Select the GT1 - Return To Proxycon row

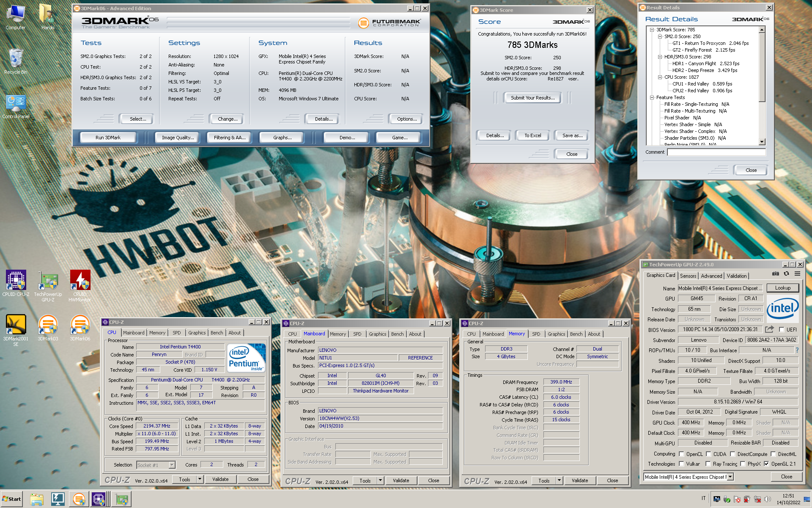710,43
